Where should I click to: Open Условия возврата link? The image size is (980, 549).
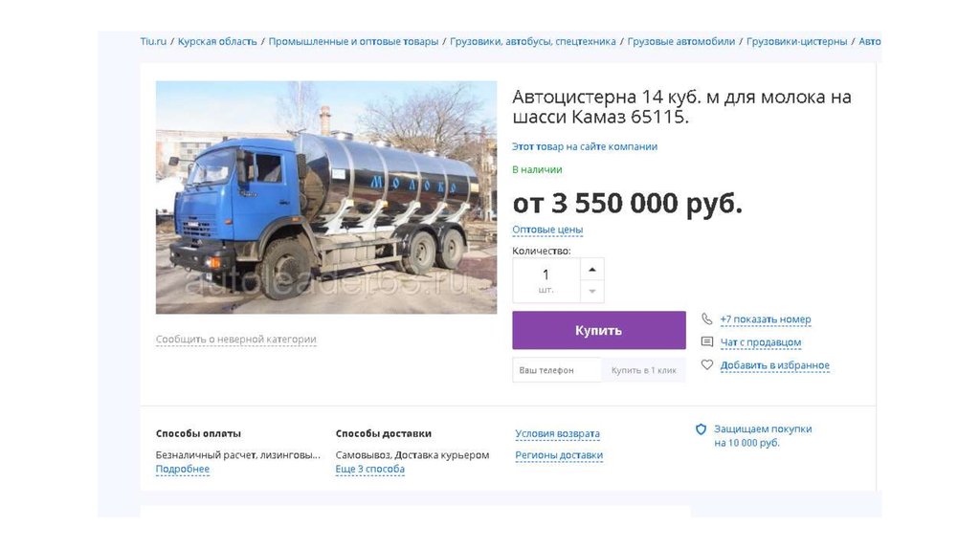(x=558, y=433)
